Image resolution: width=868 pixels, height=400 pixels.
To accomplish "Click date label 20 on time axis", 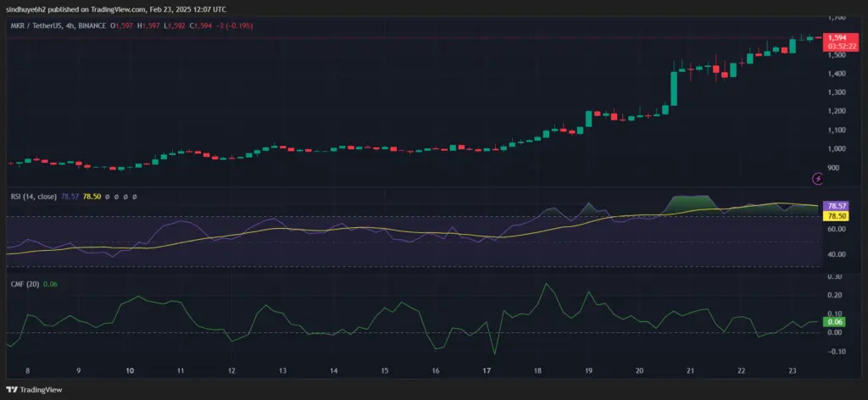I will point(639,371).
